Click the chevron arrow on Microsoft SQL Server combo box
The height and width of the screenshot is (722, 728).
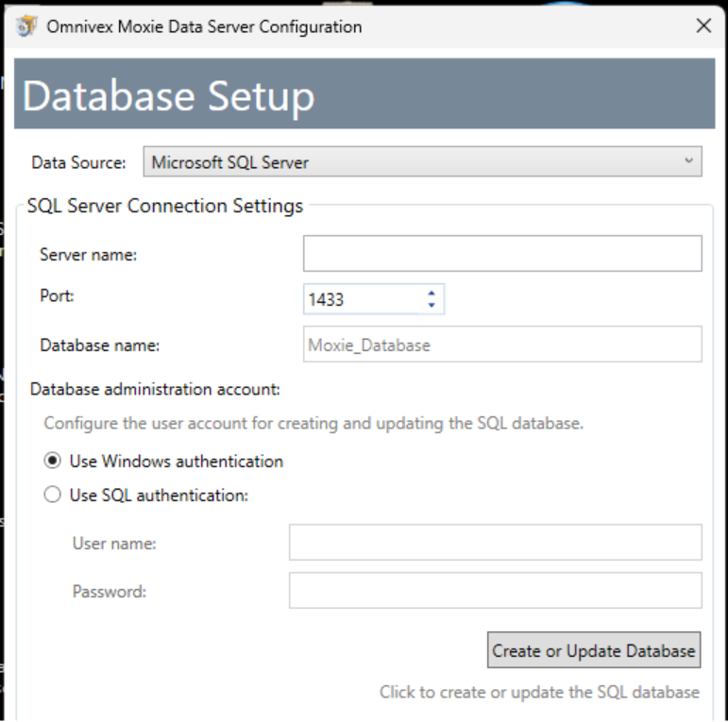pos(688,162)
